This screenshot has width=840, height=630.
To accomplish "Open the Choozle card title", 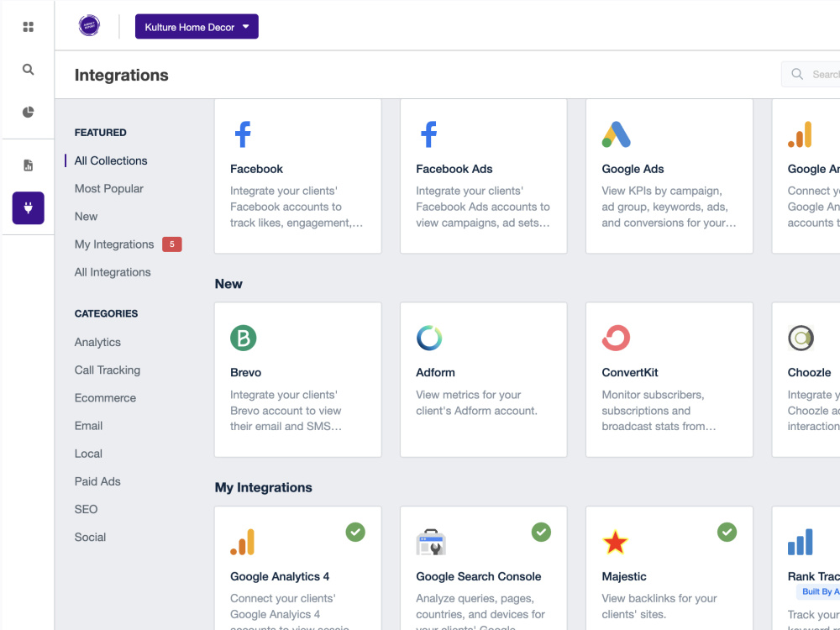I will point(810,372).
